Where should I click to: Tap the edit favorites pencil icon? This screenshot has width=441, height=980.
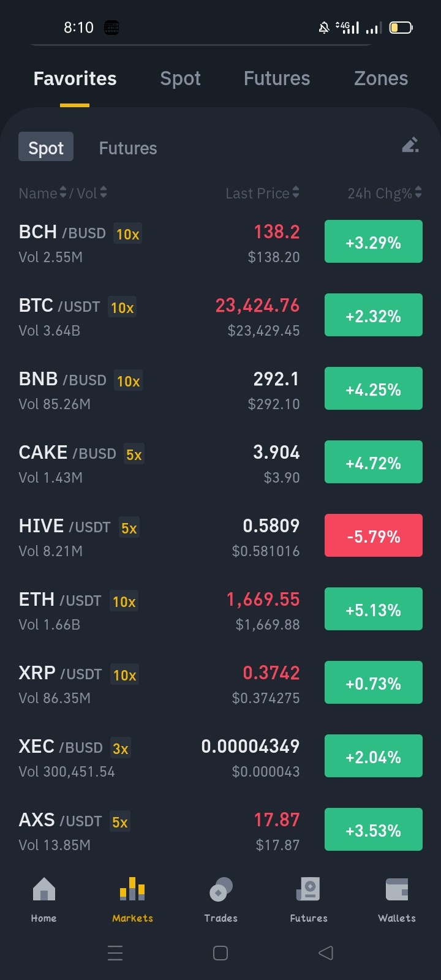(x=410, y=145)
